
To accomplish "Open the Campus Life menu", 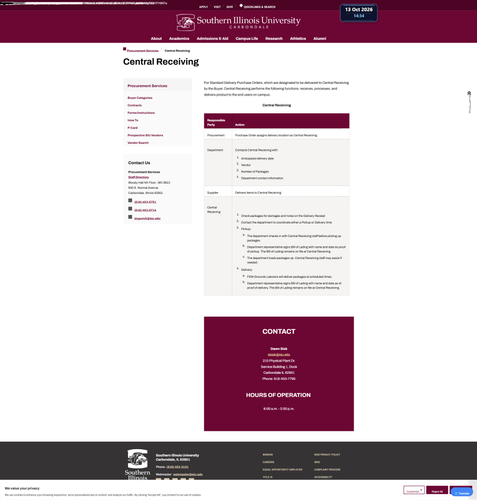I will tap(247, 39).
